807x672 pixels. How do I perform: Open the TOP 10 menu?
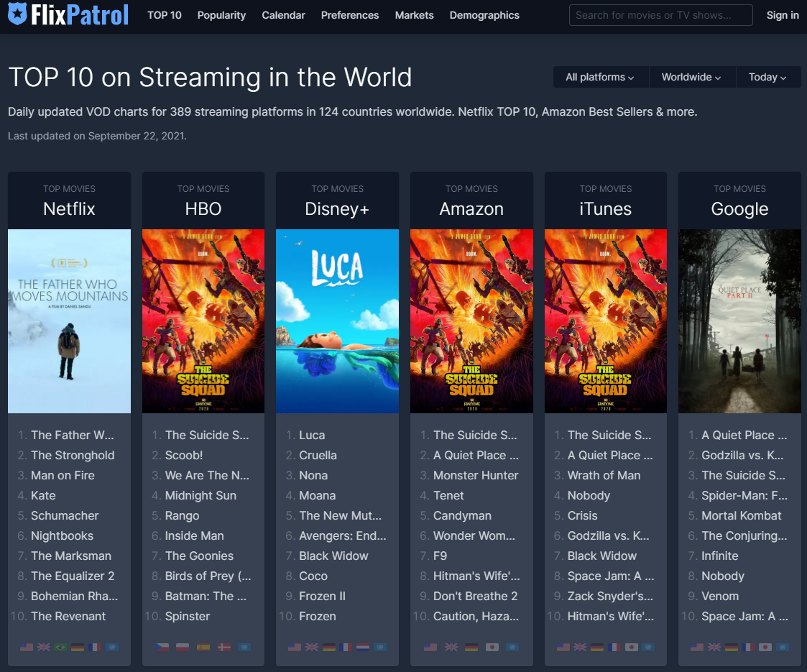(x=164, y=15)
